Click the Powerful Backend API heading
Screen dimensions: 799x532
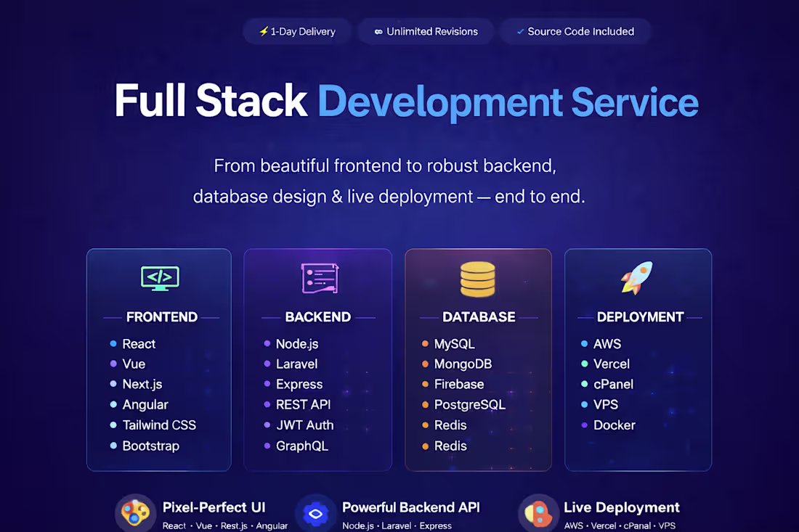[410, 507]
